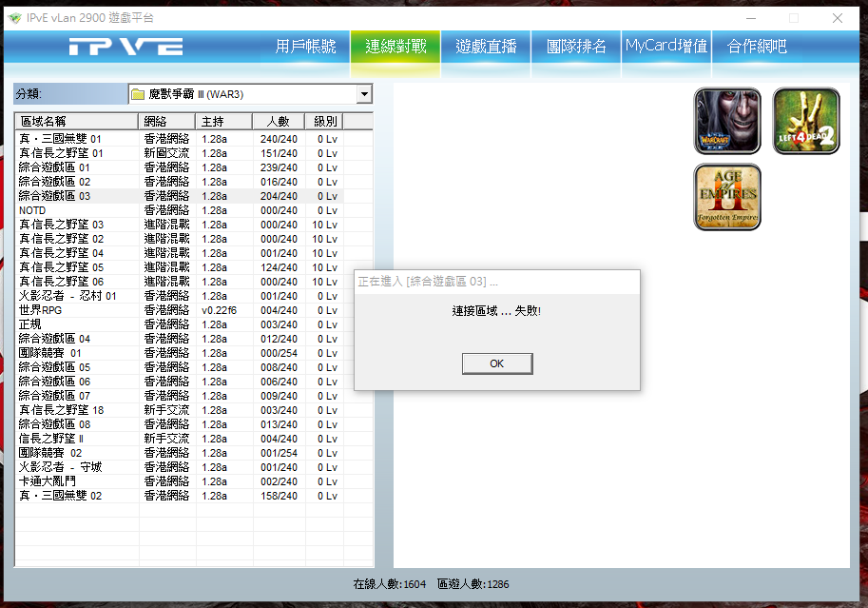Select room 綜合遊戲區 06
The width and height of the screenshot is (868, 608).
pyautogui.click(x=180, y=382)
